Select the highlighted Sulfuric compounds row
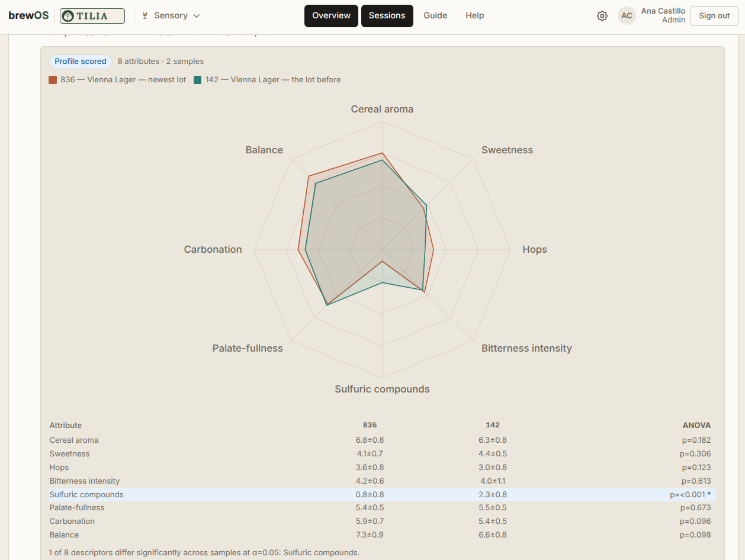This screenshot has height=560, width=745. pyautogui.click(x=382, y=494)
